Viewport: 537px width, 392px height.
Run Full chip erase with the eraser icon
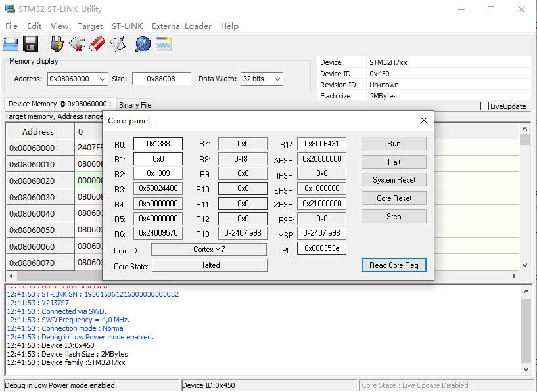97,45
